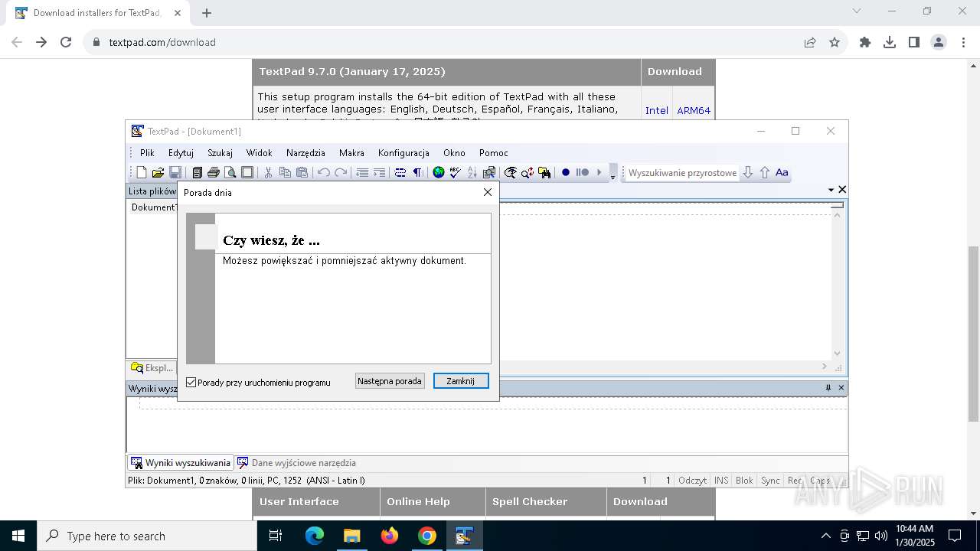
Task: Open the Szukaj menu
Action: 220,152
